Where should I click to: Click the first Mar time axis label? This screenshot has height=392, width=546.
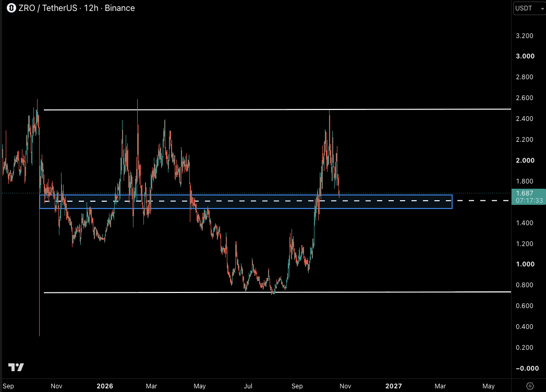151,386
